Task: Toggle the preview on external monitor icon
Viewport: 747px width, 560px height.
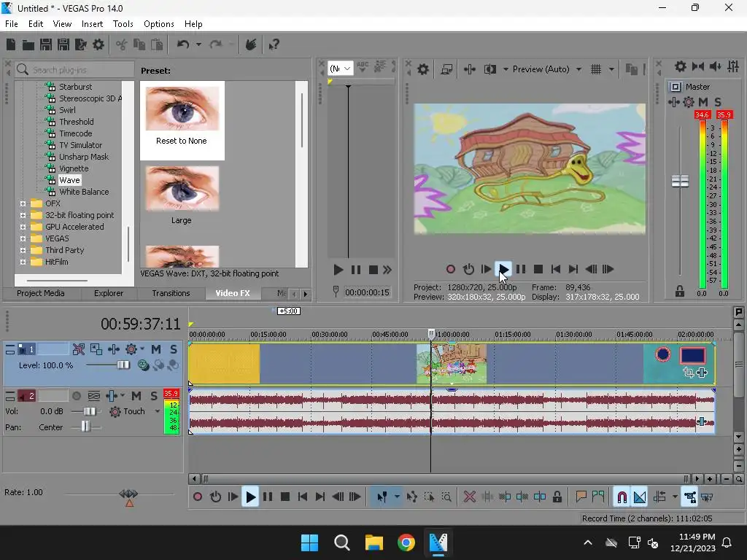Action: pos(446,69)
